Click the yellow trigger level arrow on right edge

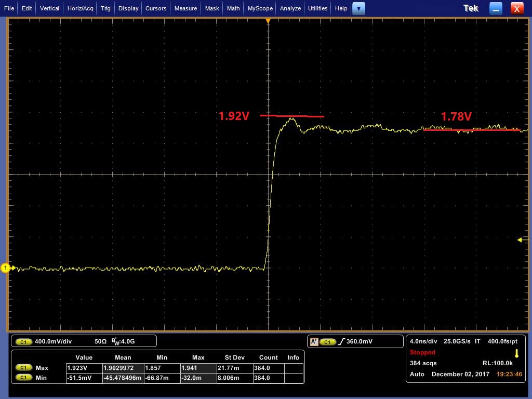tap(523, 240)
